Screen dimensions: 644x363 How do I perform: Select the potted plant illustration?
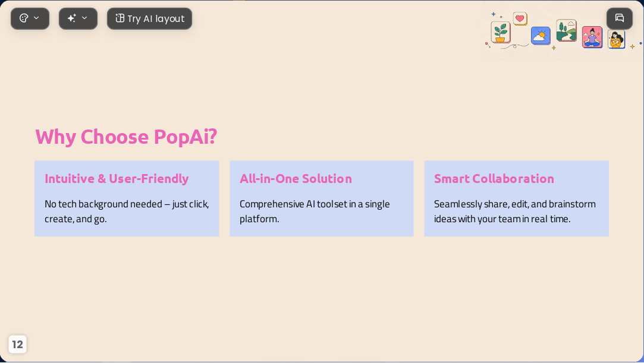tap(500, 33)
